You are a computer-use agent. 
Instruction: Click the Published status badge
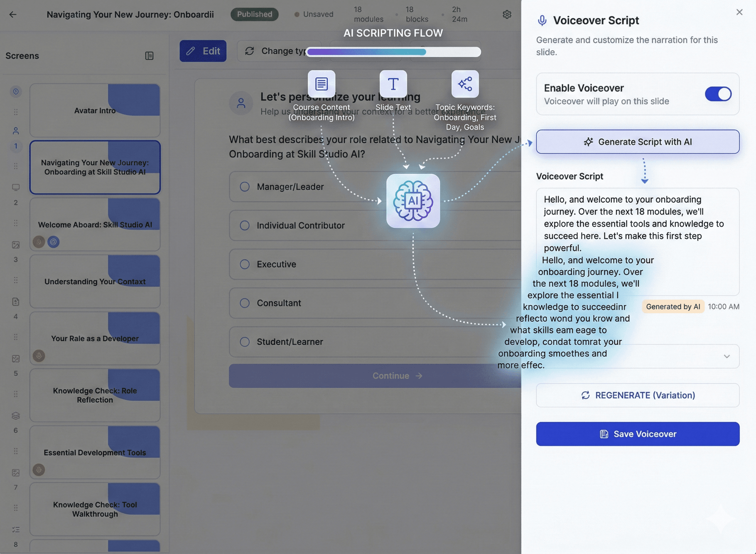(x=254, y=14)
